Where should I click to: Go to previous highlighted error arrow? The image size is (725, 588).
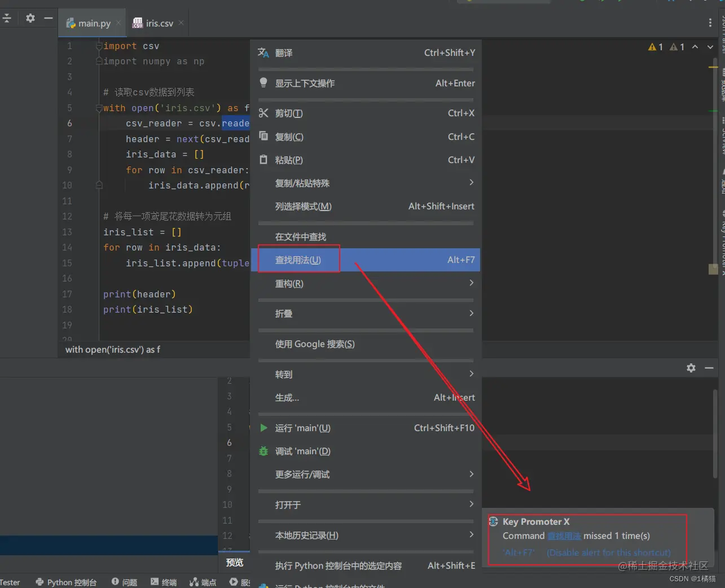695,47
